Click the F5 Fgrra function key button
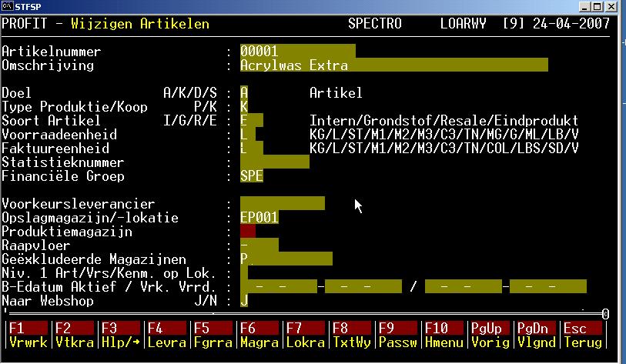The width and height of the screenshot is (626, 364). coord(213,335)
